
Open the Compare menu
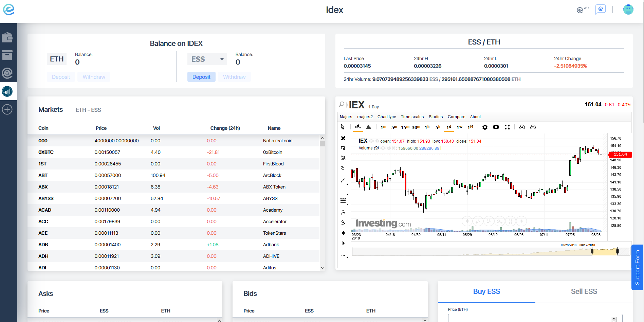pyautogui.click(x=456, y=117)
